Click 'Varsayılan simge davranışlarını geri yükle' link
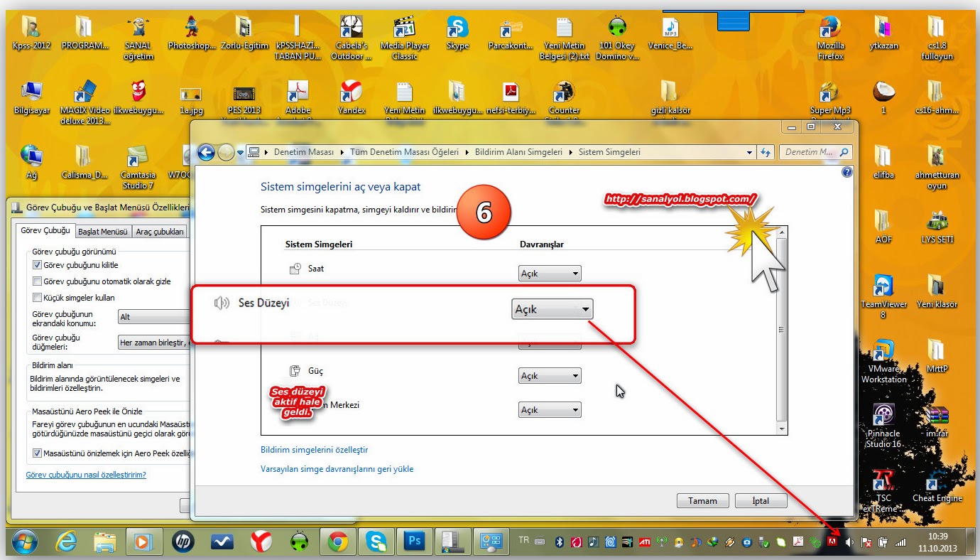This screenshot has width=980, height=560. pos(337,469)
